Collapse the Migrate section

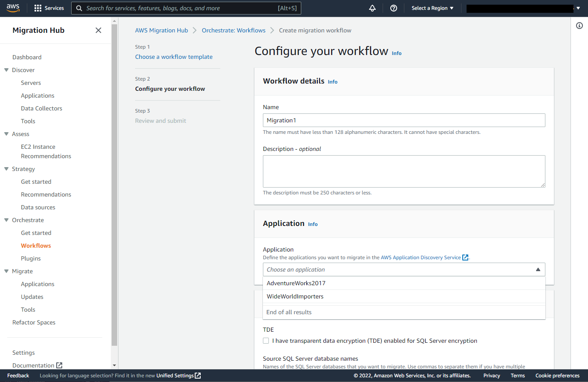(6, 271)
